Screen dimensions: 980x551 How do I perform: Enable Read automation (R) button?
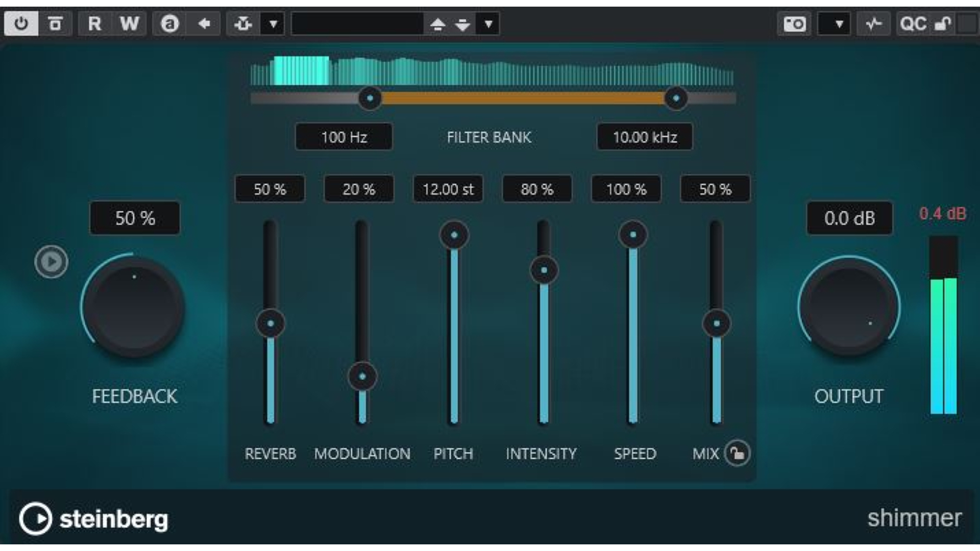pyautogui.click(x=94, y=23)
